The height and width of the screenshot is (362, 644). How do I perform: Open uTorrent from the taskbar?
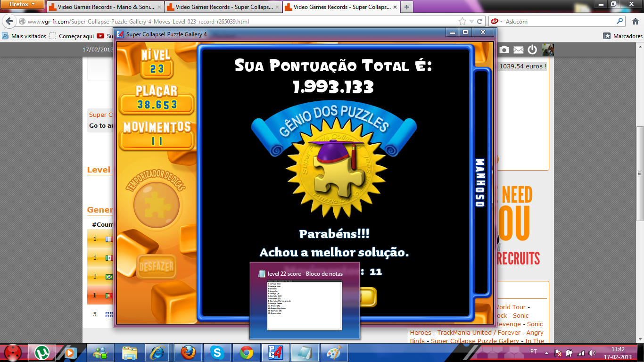point(45,352)
